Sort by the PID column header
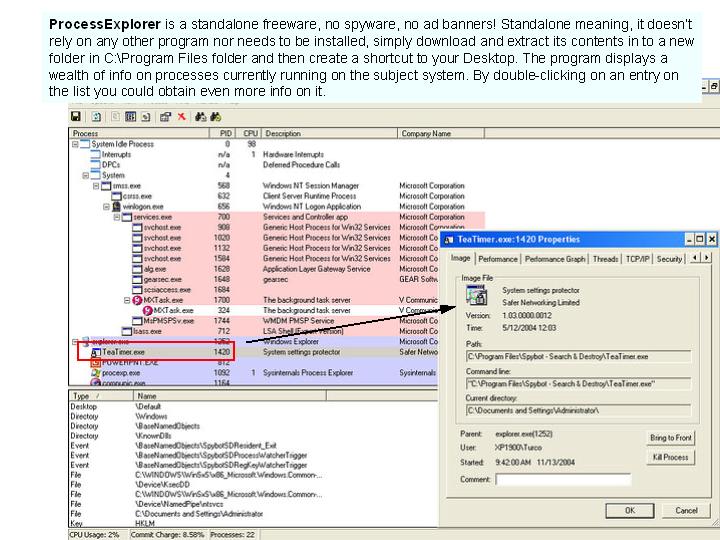This screenshot has height=540, width=720. coord(222,134)
